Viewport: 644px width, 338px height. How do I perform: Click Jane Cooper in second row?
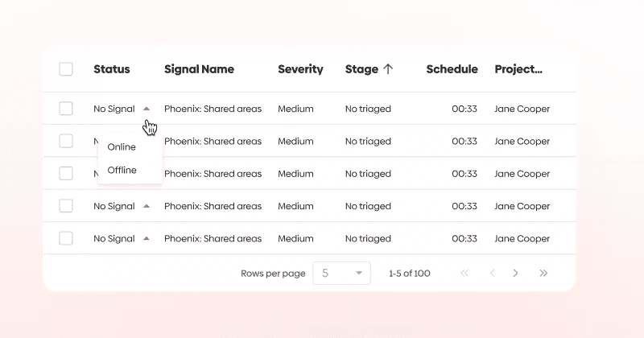pos(522,142)
